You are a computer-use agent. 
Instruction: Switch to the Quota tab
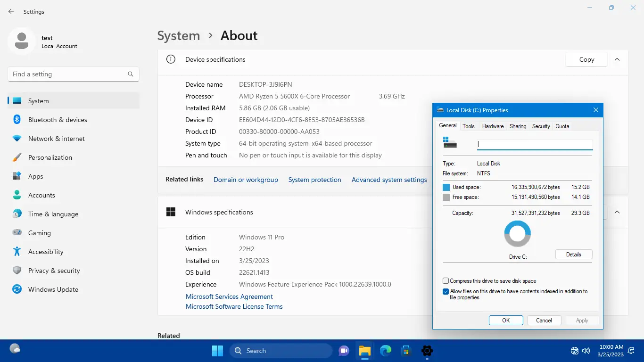tap(562, 126)
